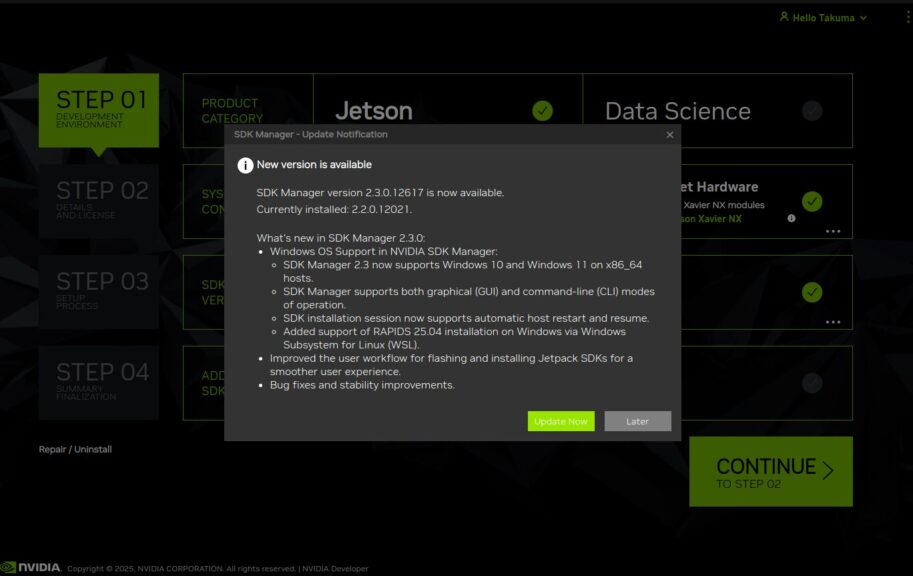Click the line SDK Manager version 2.3.0.12617 is now available
The height and width of the screenshot is (576, 913).
click(380, 193)
